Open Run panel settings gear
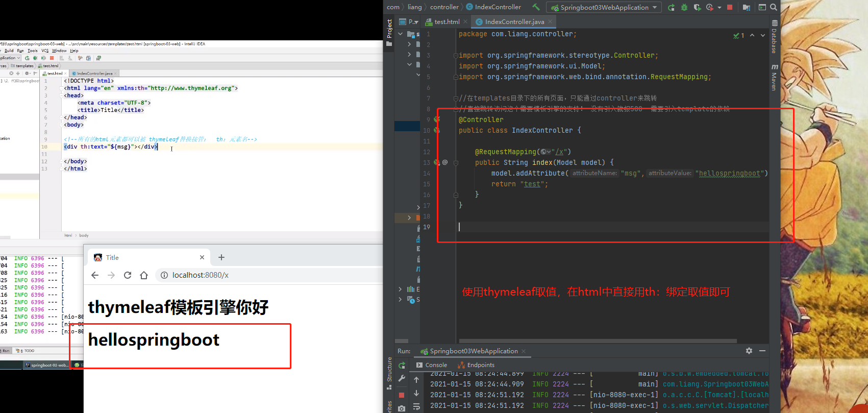Viewport: 868px width, 413px height. point(749,351)
